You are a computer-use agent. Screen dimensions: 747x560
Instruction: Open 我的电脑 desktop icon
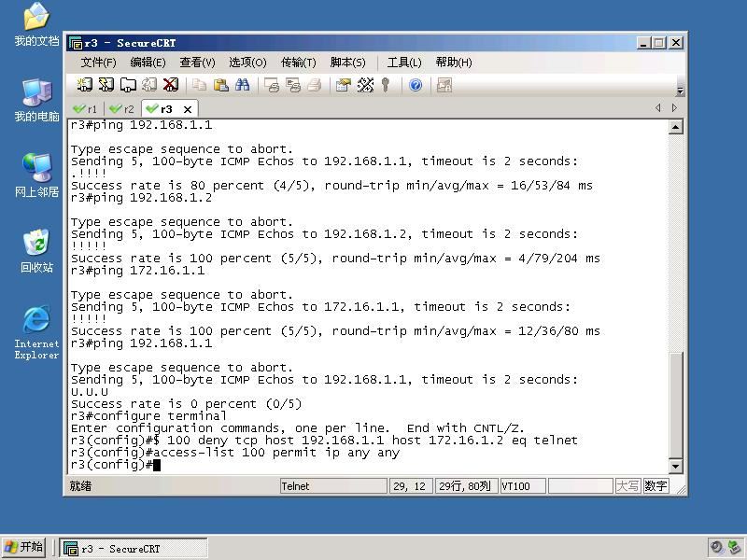tap(36, 100)
